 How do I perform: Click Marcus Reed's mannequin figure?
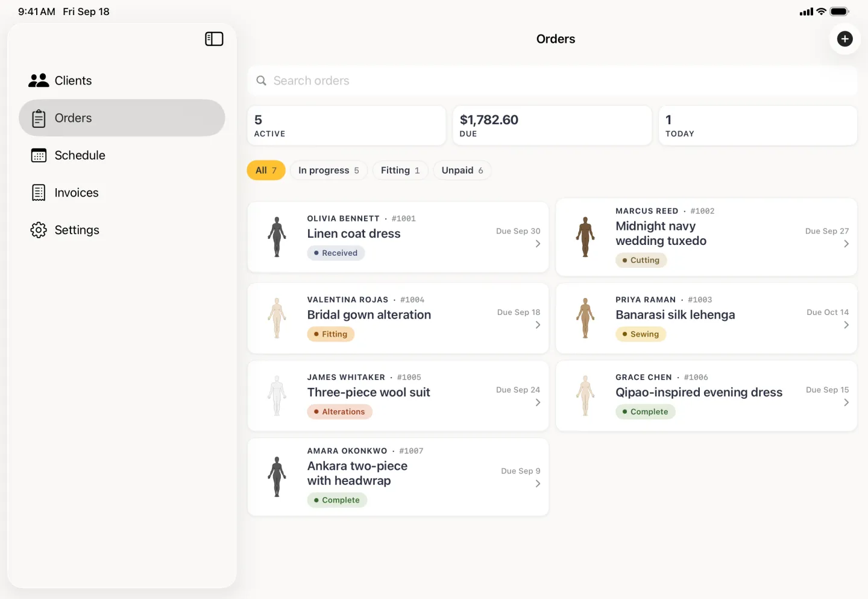[x=585, y=237]
